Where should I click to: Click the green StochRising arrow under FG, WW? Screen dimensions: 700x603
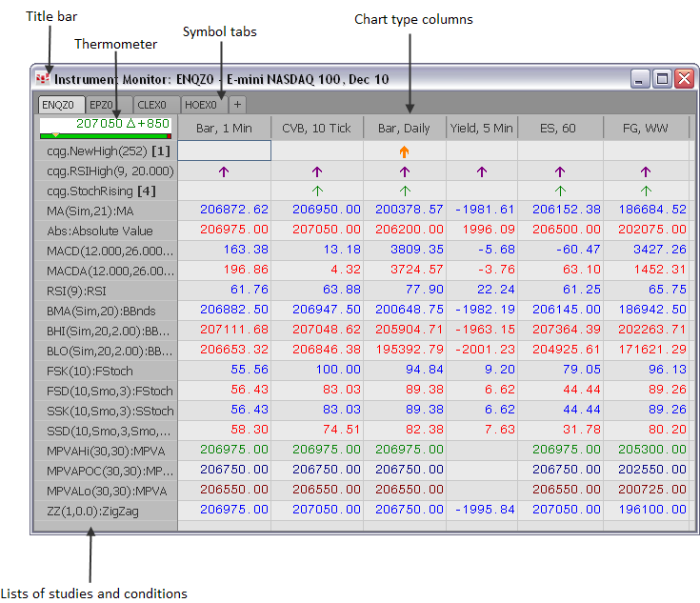646,191
